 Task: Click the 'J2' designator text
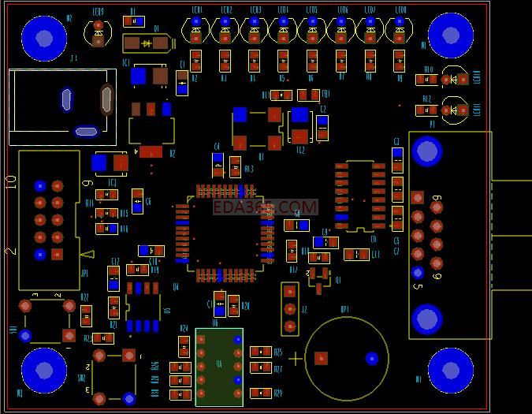(304, 309)
